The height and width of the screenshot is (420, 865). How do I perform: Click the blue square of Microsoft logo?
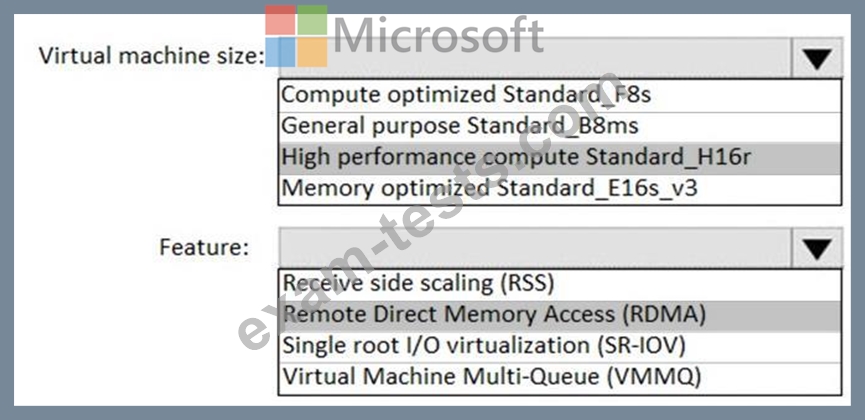tap(280, 52)
